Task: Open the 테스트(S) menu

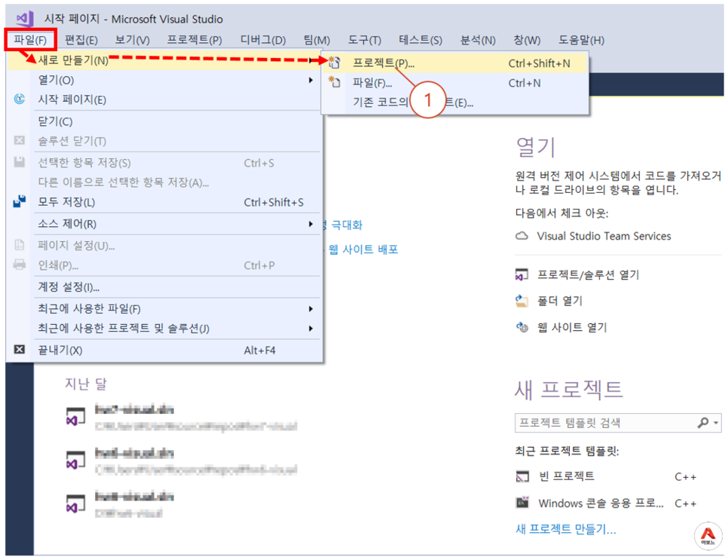Action: pyautogui.click(x=421, y=40)
